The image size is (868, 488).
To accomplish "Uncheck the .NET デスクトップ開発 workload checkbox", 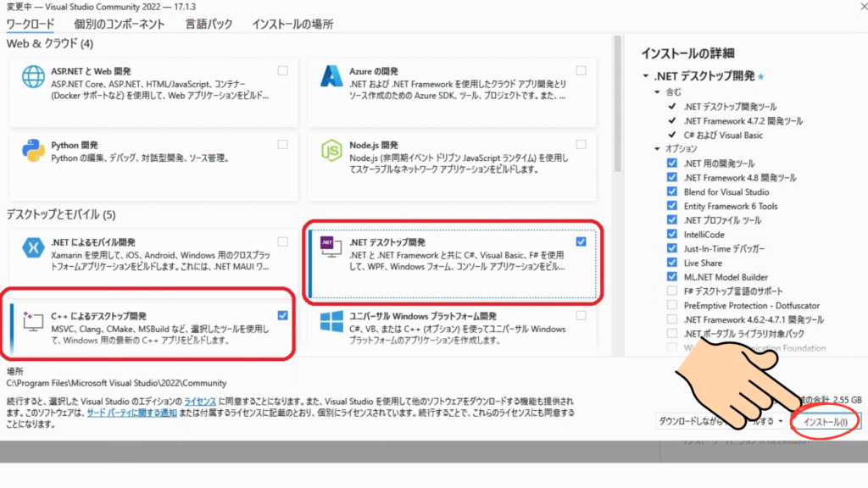I will point(581,241).
